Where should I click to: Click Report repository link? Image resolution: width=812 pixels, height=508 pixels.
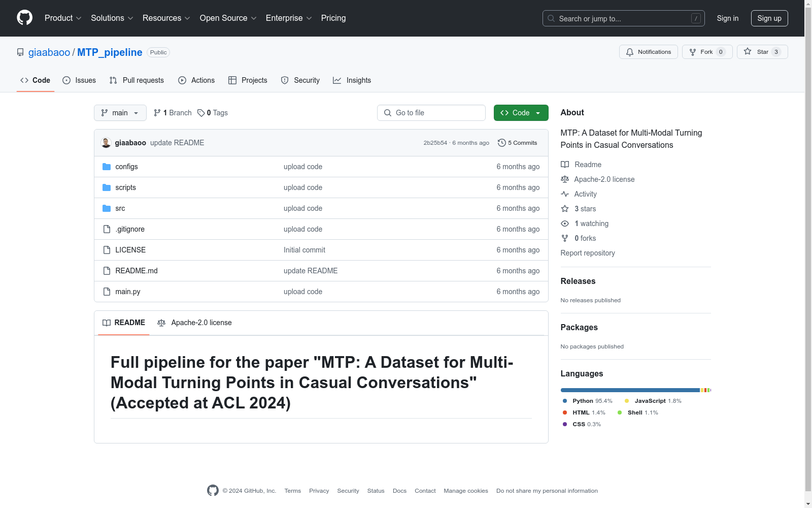(588, 253)
